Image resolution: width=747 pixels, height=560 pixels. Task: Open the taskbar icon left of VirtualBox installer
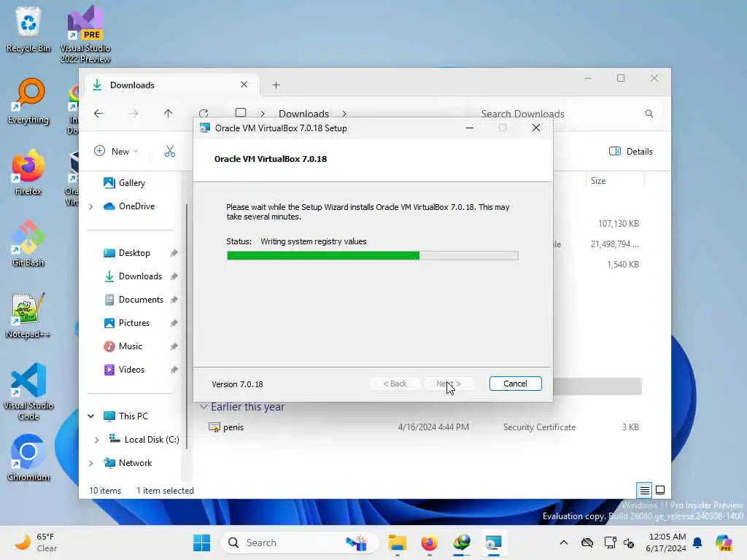pos(461,542)
